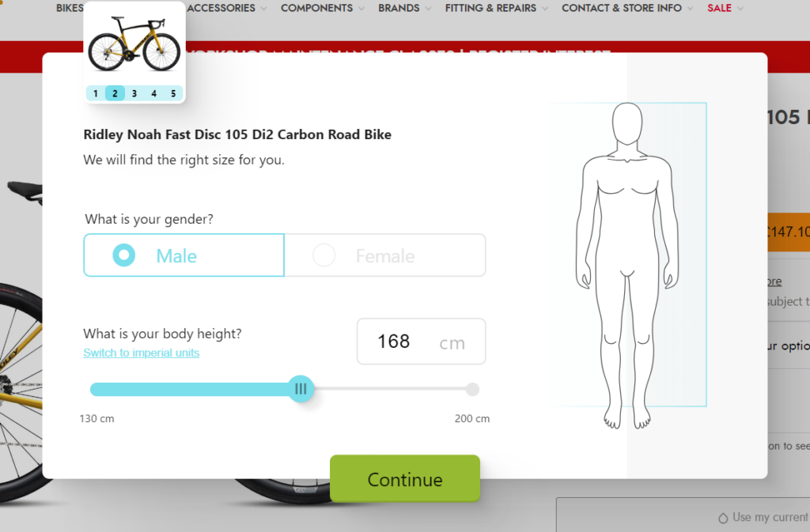Click the slider's maximum end dot
Screen dimensions: 810x532
[472, 389]
